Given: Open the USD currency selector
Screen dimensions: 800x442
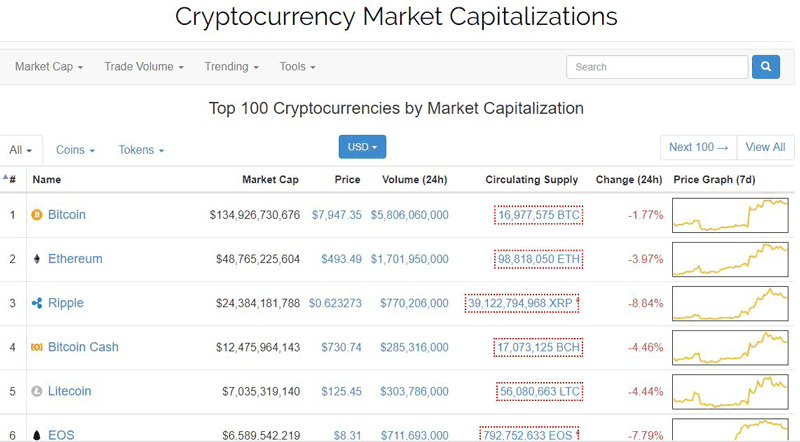Looking at the screenshot, I should [x=362, y=147].
